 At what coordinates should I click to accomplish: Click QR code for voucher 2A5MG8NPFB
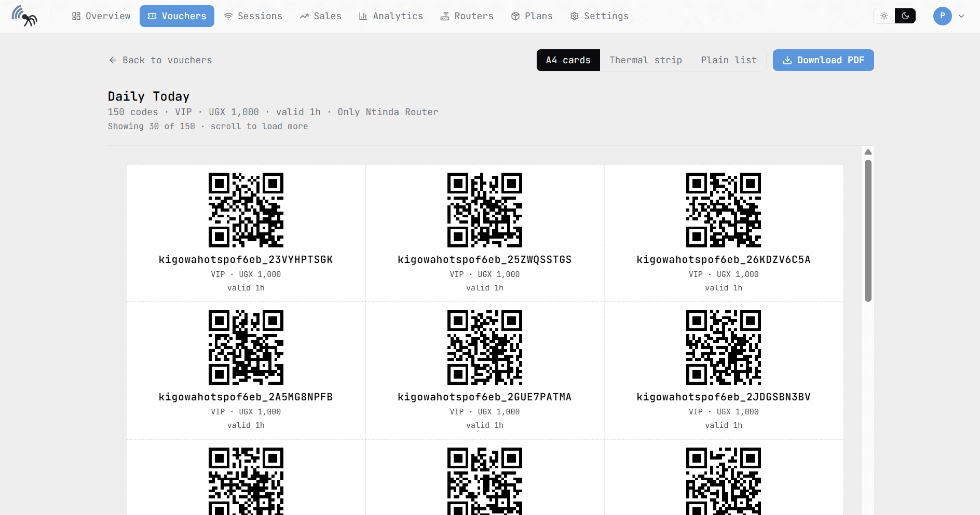click(x=246, y=347)
